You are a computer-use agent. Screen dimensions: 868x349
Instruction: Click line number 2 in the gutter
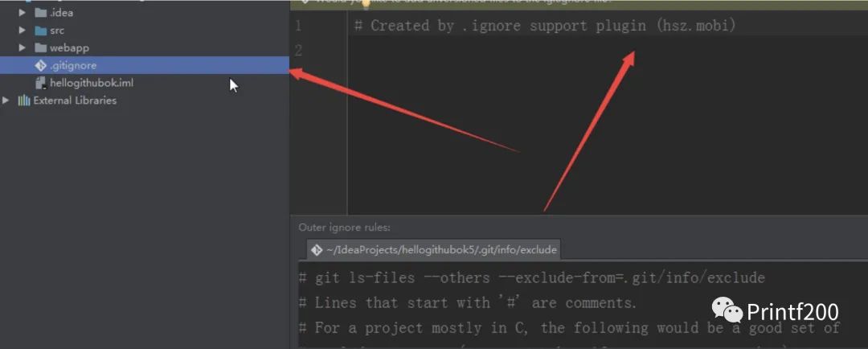[x=298, y=51]
